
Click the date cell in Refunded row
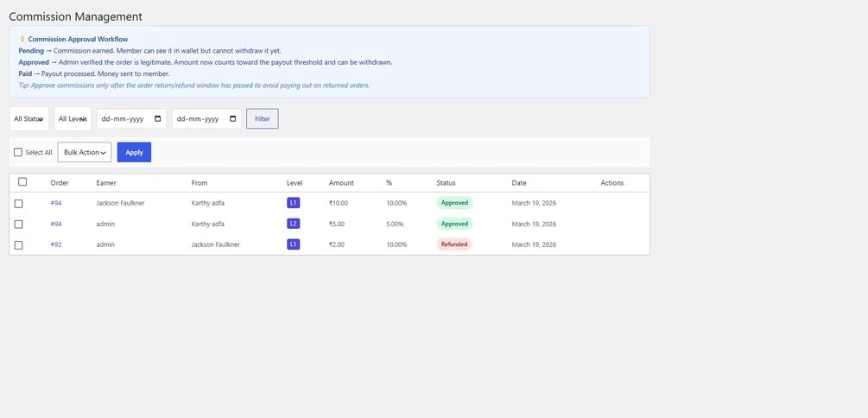[x=534, y=244]
